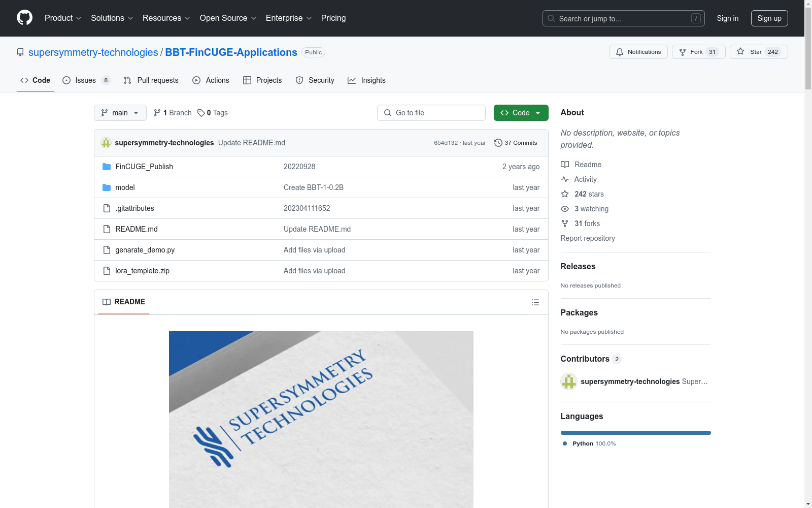Open the Issues tab

(86, 80)
